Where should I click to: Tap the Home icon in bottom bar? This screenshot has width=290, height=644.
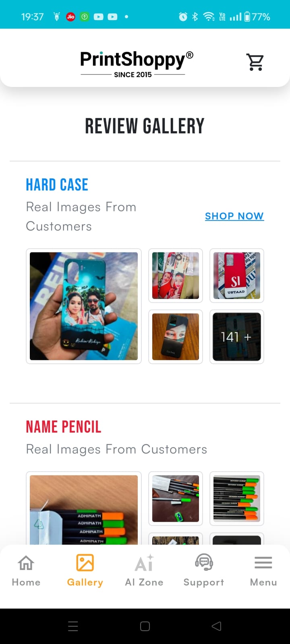point(26,563)
